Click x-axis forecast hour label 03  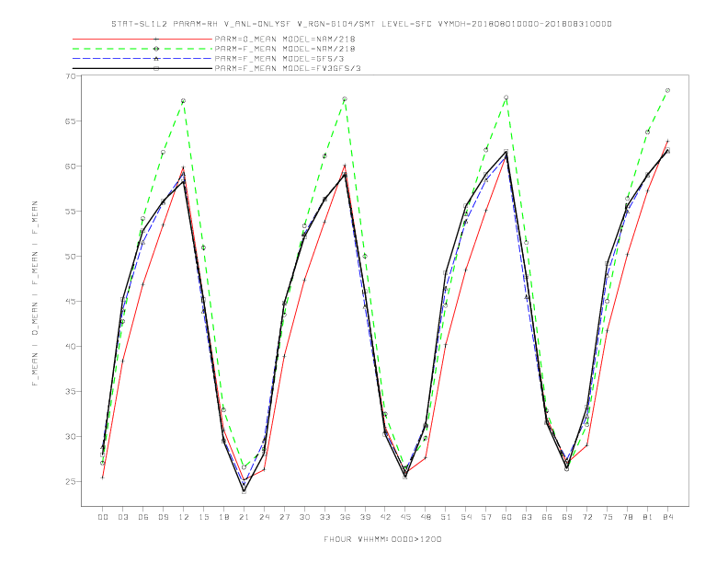pos(122,517)
